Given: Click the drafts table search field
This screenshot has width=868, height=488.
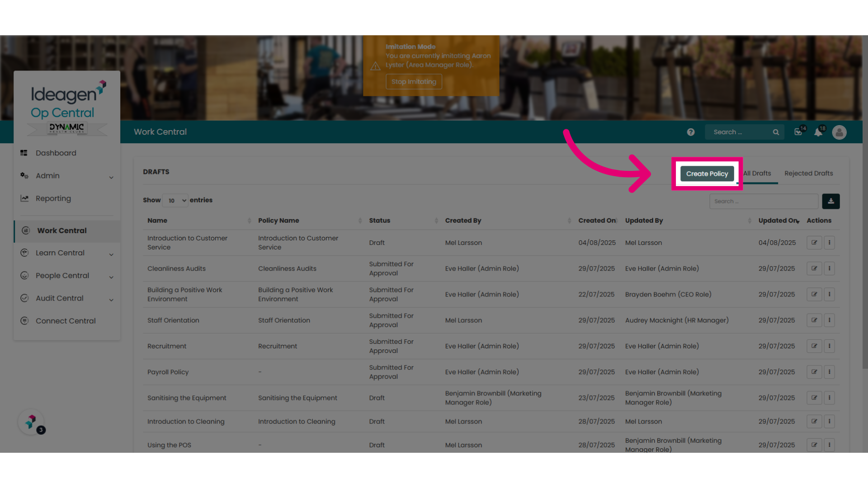Looking at the screenshot, I should click(764, 202).
